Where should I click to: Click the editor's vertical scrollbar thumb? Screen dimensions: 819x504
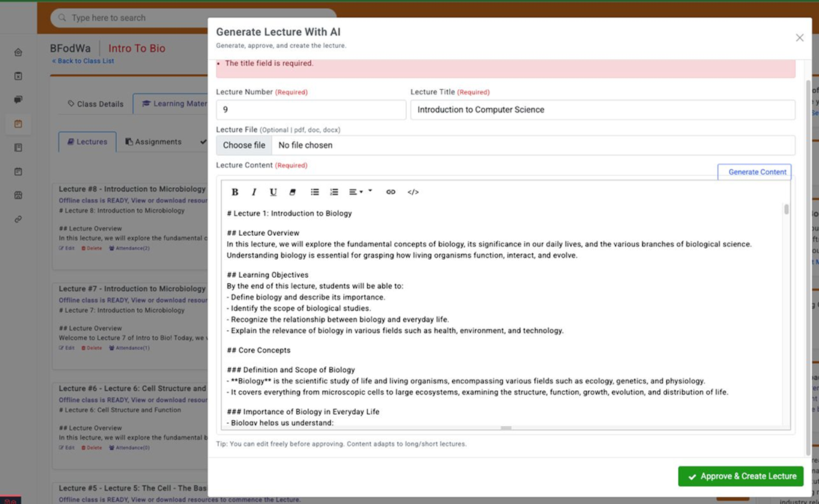786,210
